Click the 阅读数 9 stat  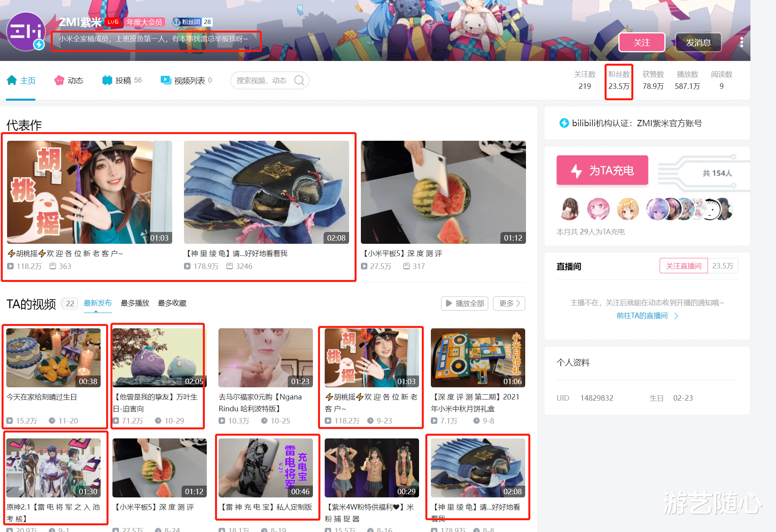coord(721,80)
